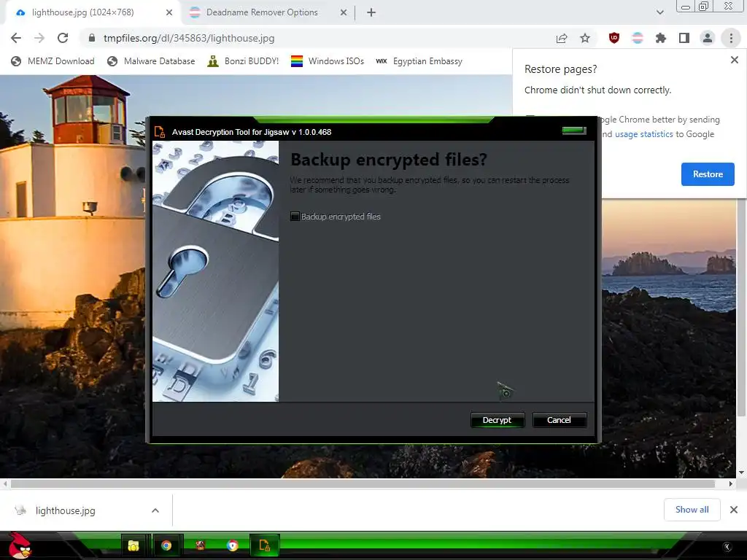Image resolution: width=747 pixels, height=560 pixels.
Task: View site security lock info
Action: pos(92,38)
